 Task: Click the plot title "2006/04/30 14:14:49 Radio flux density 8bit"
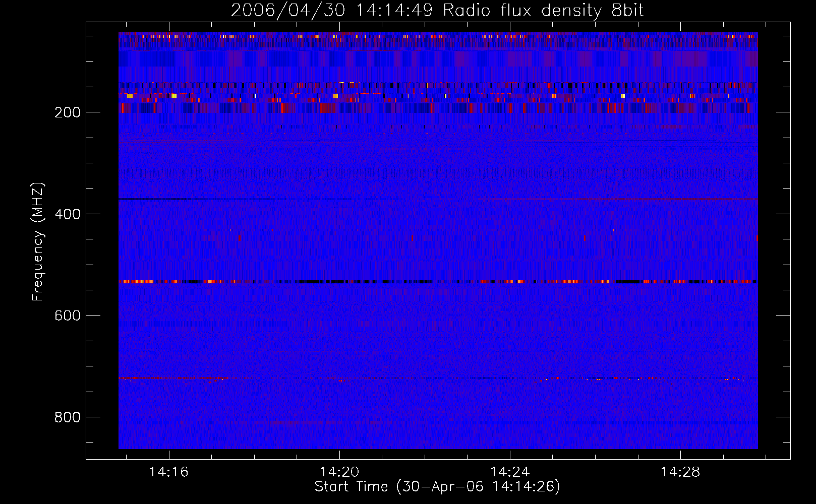(x=437, y=11)
